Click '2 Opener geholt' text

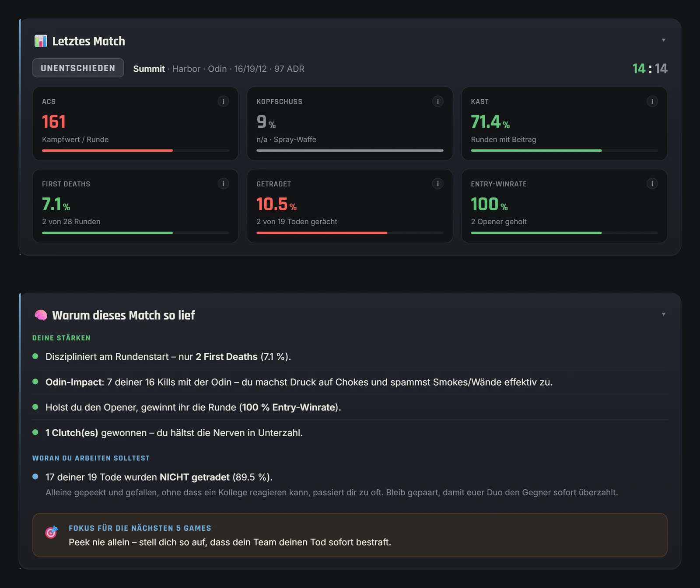pyautogui.click(x=499, y=222)
